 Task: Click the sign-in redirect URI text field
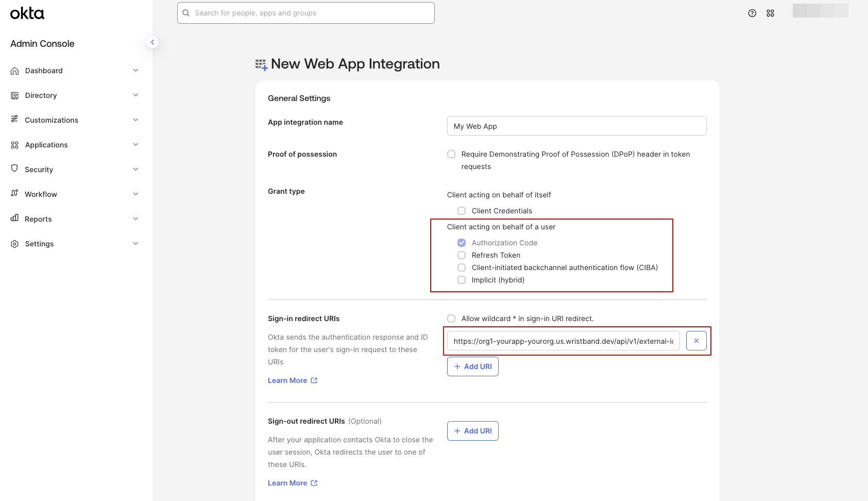[x=564, y=341]
